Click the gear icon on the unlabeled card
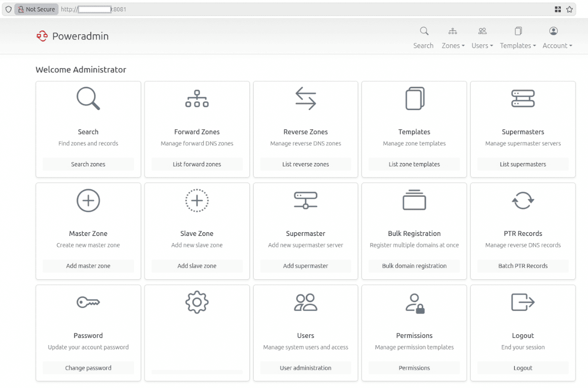Image resolution: width=588 pixels, height=388 pixels. 197,302
